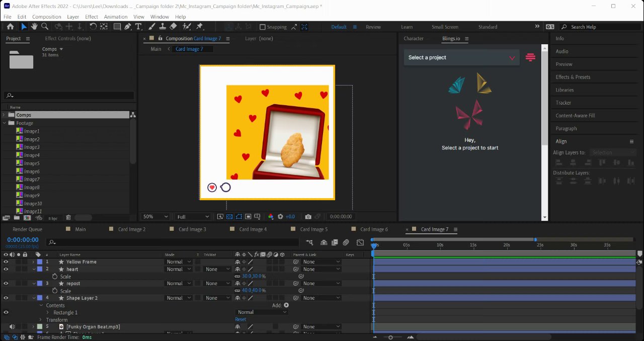Expand the Rectangle 1 property group
Viewport: 644px width, 341px height.
pos(48,313)
